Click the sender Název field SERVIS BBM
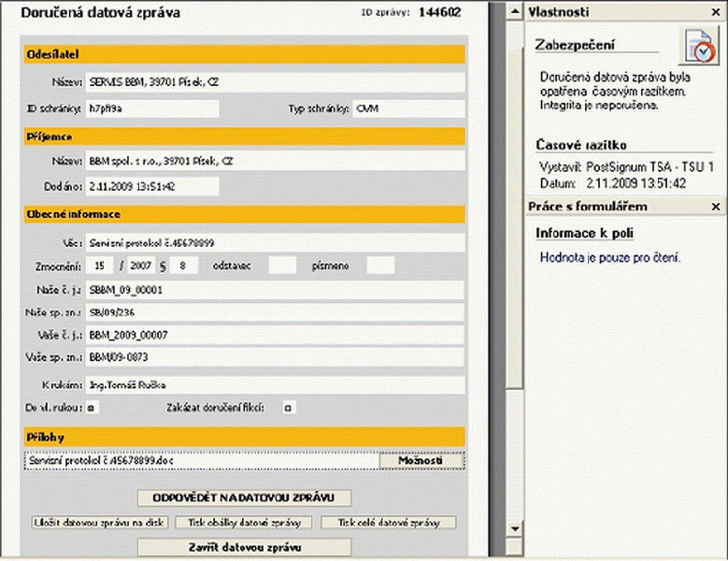 [x=275, y=82]
